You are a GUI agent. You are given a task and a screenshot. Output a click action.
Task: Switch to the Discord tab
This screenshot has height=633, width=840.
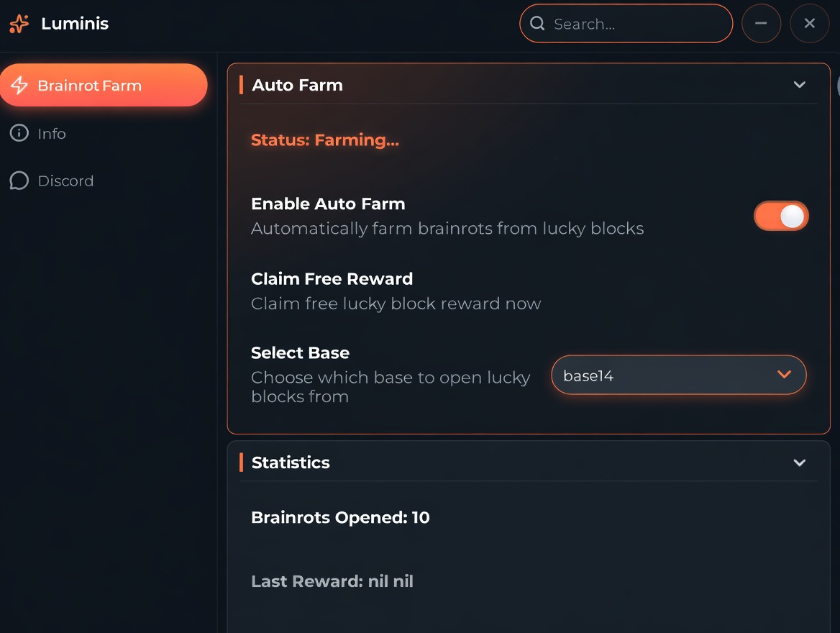click(65, 181)
